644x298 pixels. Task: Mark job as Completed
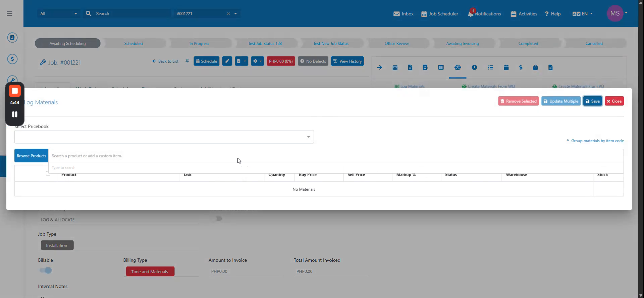(x=528, y=43)
